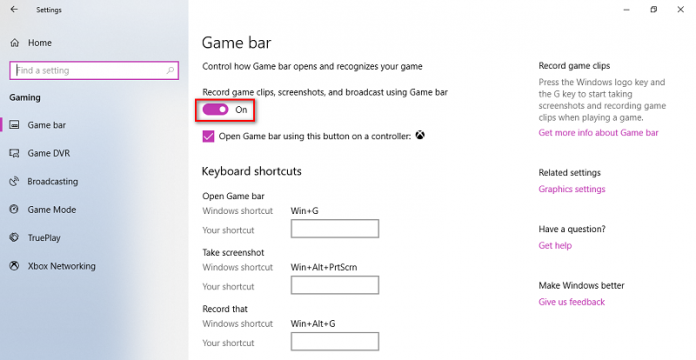The height and width of the screenshot is (360, 696).
Task: Uncheck Open Game bar using controller button
Action: (x=208, y=136)
